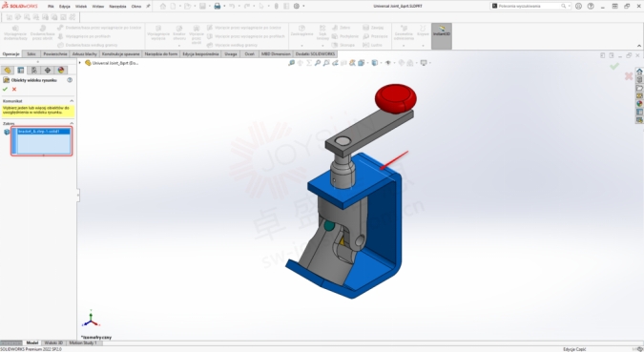
Task: Open the Widok menu
Action: 81,6
